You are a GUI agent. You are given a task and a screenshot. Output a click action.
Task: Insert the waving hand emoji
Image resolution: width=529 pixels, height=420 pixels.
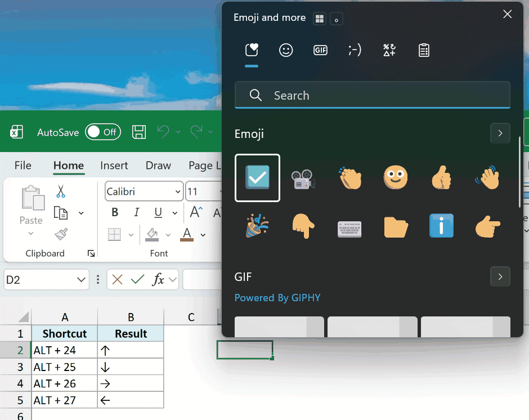coord(487,177)
